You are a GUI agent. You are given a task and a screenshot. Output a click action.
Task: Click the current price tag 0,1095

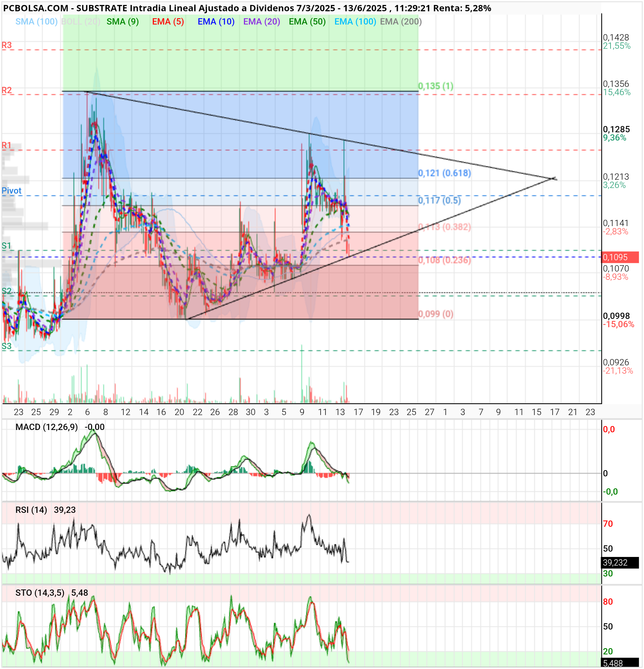620,257
